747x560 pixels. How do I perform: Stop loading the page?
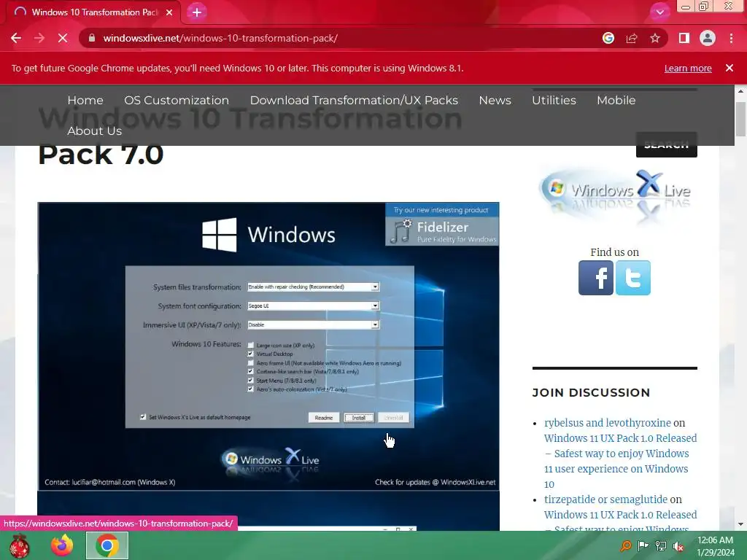click(63, 38)
